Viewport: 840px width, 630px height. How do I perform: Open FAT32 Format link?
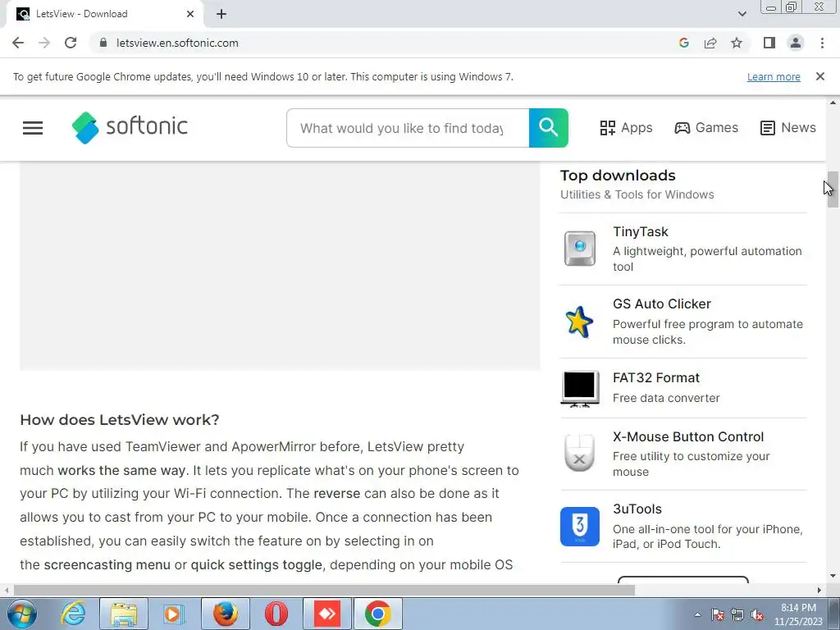[655, 377]
